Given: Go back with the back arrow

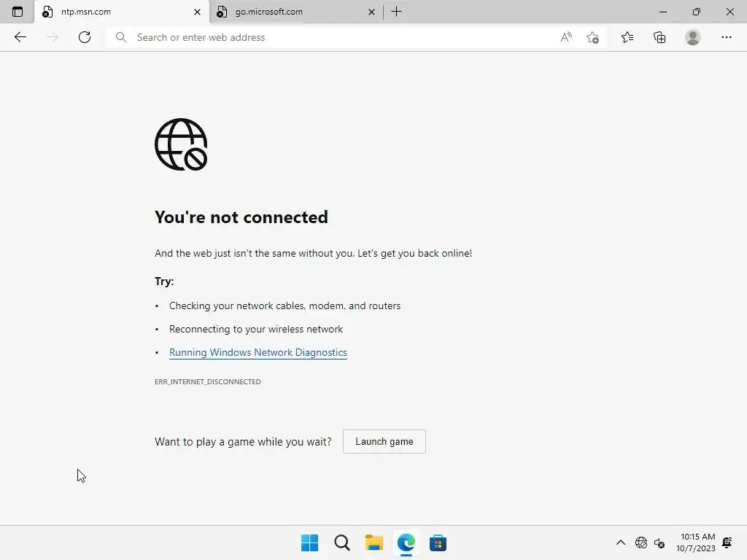Looking at the screenshot, I should [20, 37].
